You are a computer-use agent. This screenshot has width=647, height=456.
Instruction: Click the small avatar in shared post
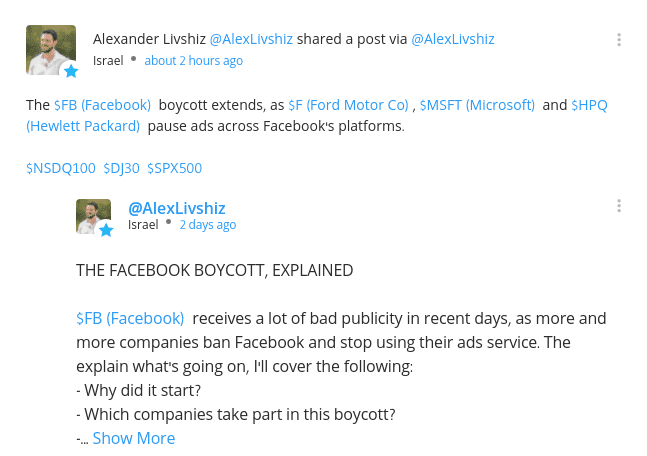93,217
